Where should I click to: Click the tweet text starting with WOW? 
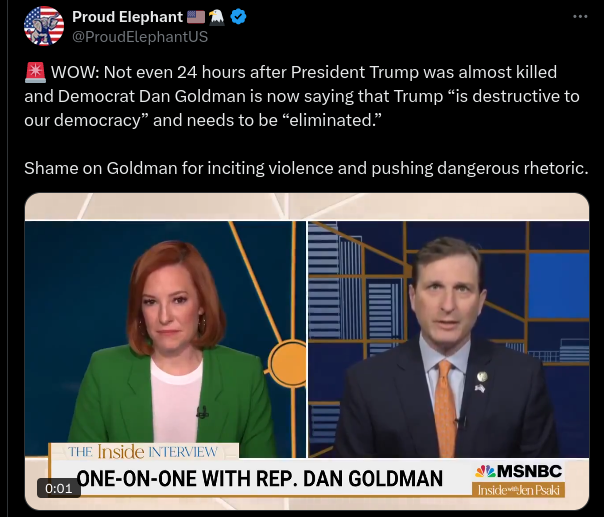tap(302, 96)
